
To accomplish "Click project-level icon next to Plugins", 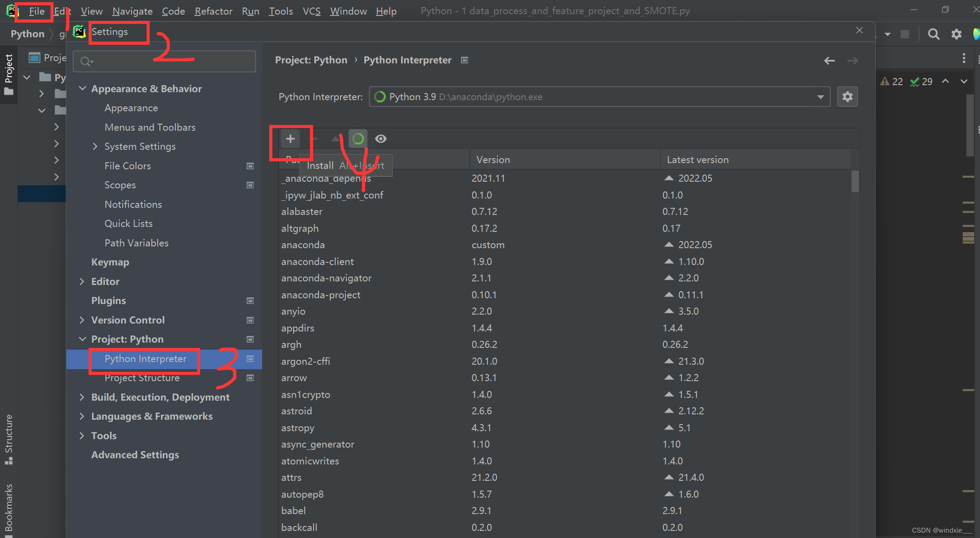I will point(250,301).
